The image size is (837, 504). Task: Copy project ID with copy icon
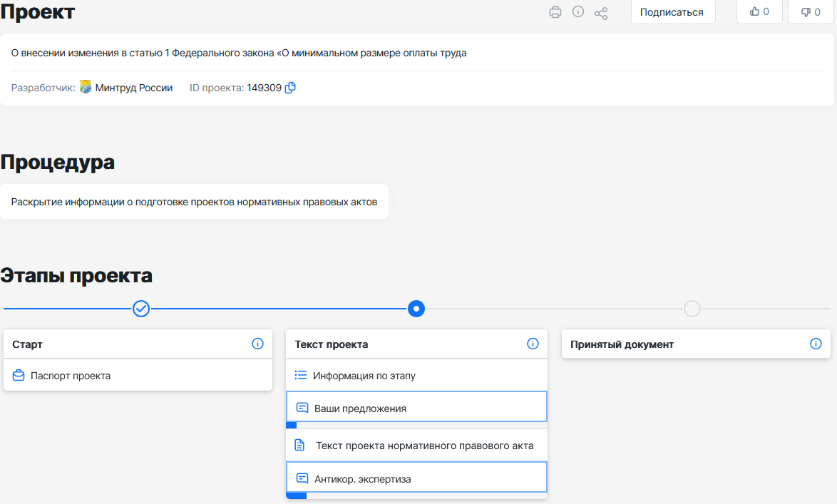click(x=290, y=88)
